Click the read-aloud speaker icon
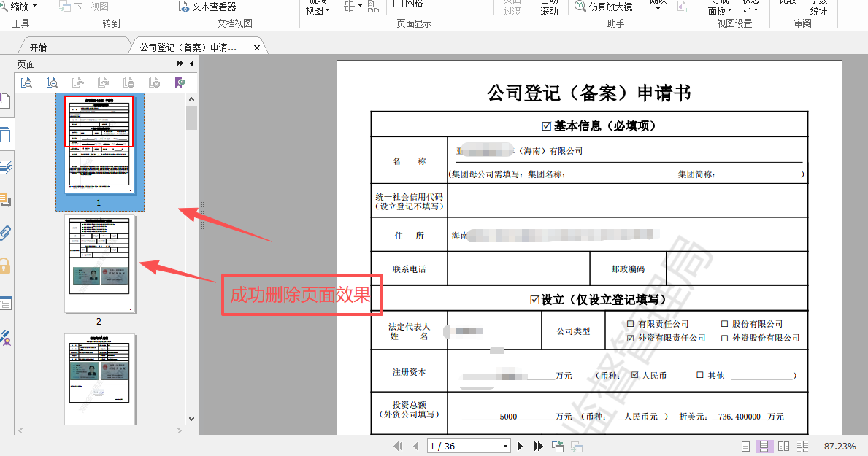Screen dimensions: 868x456 [682, 6]
